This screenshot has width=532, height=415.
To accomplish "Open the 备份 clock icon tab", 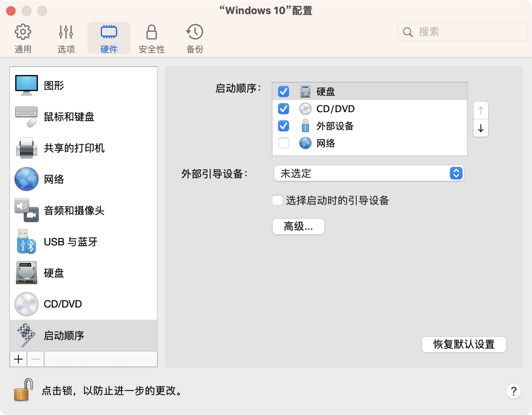I will [195, 32].
